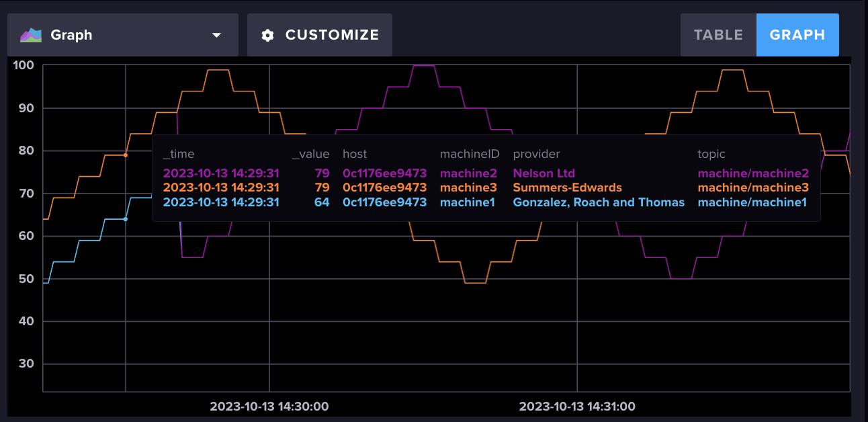Image resolution: width=868 pixels, height=422 pixels.
Task: Click the y-axis label 40
Action: coord(27,321)
